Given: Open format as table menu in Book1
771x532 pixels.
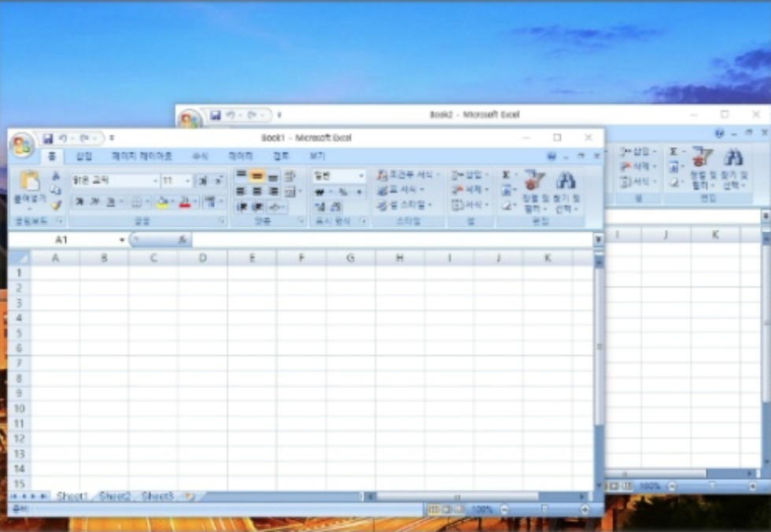Looking at the screenshot, I should coord(400,190).
